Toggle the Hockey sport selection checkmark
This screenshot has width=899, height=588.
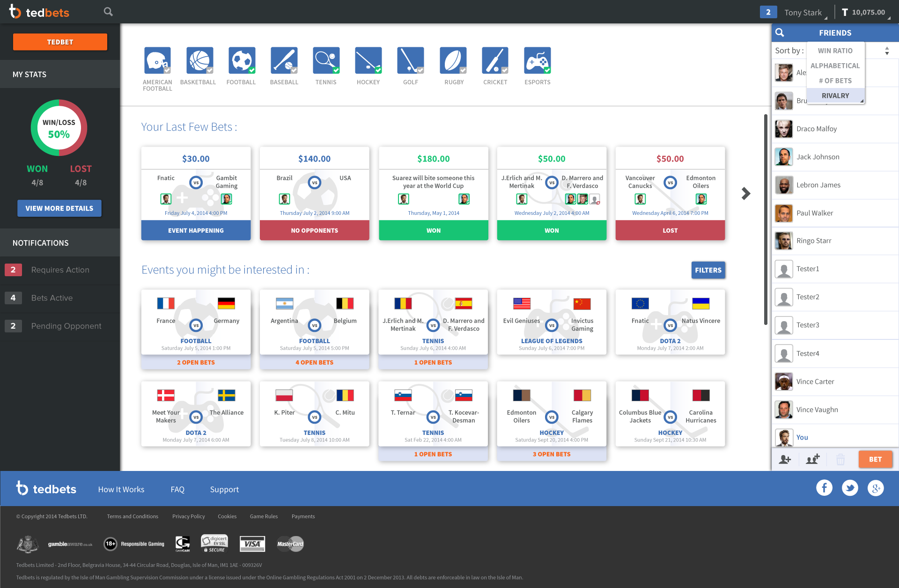[379, 69]
